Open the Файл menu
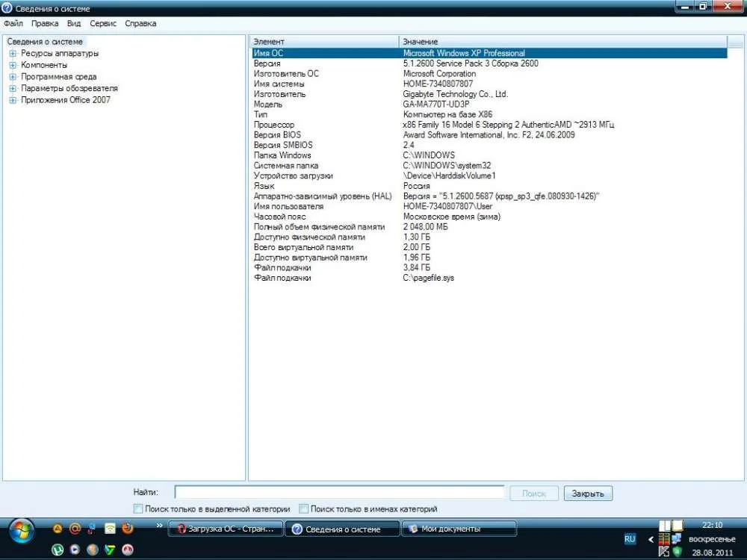747x560 pixels. (13, 23)
